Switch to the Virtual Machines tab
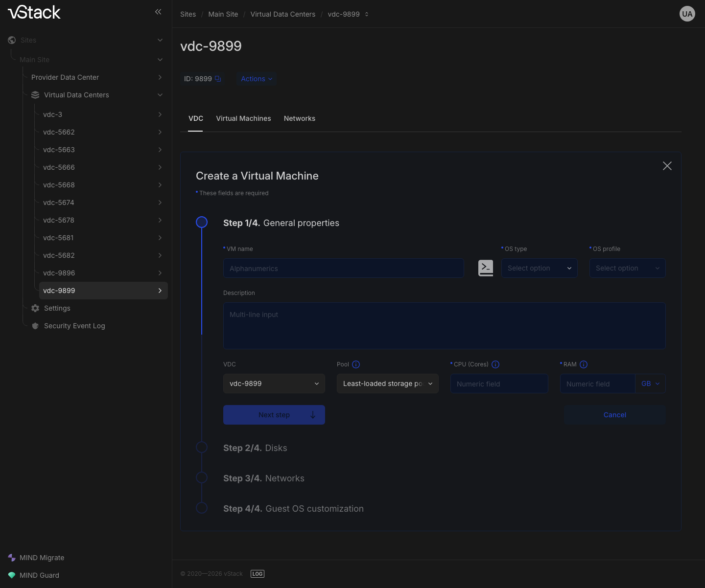The height and width of the screenshot is (588, 705). (x=243, y=118)
